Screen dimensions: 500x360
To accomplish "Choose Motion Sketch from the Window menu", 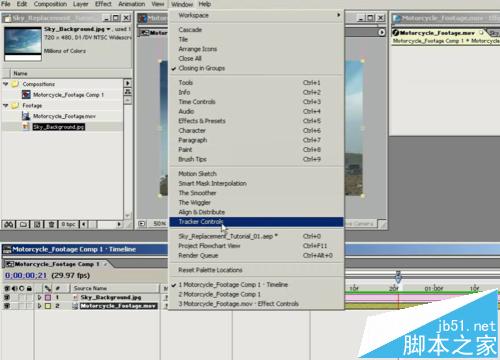I will (257, 174).
